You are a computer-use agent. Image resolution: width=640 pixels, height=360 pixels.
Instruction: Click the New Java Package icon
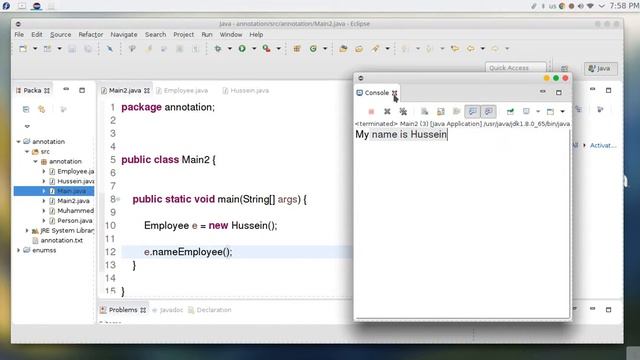[297, 49]
